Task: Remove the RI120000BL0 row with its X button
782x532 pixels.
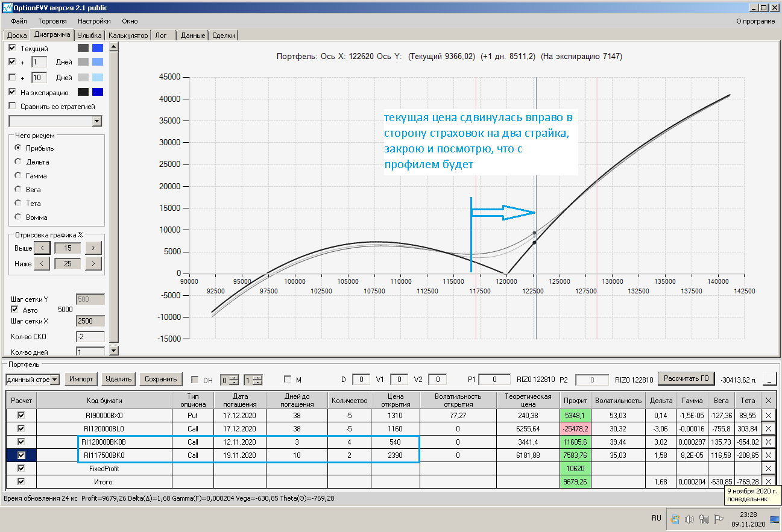Action: point(768,428)
